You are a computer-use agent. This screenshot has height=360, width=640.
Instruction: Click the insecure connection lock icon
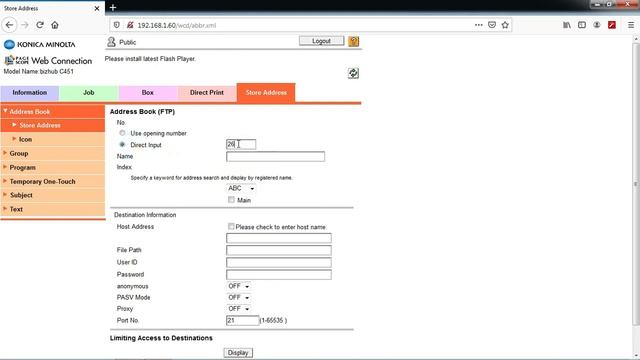[x=130, y=25]
